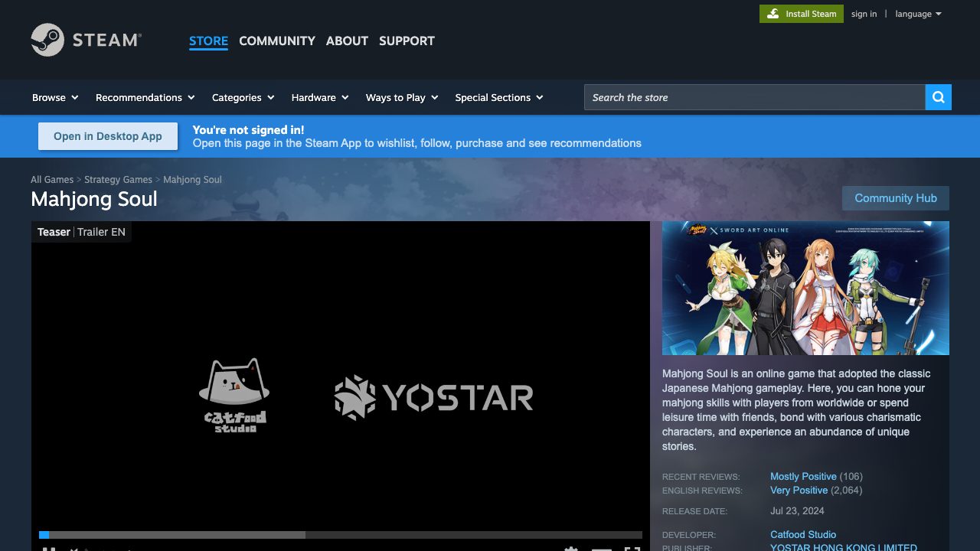Screen dimensions: 980x551
Task: Expand the Browse dropdown
Action: pos(55,97)
